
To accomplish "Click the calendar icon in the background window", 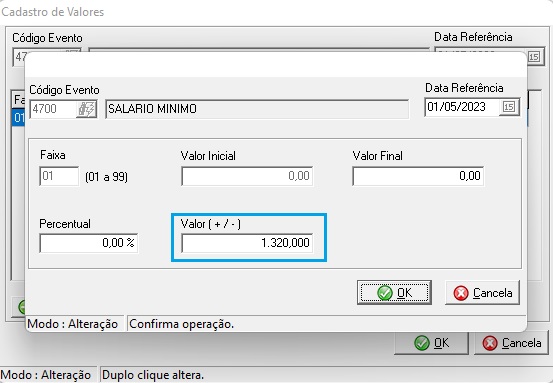I will (x=534, y=56).
